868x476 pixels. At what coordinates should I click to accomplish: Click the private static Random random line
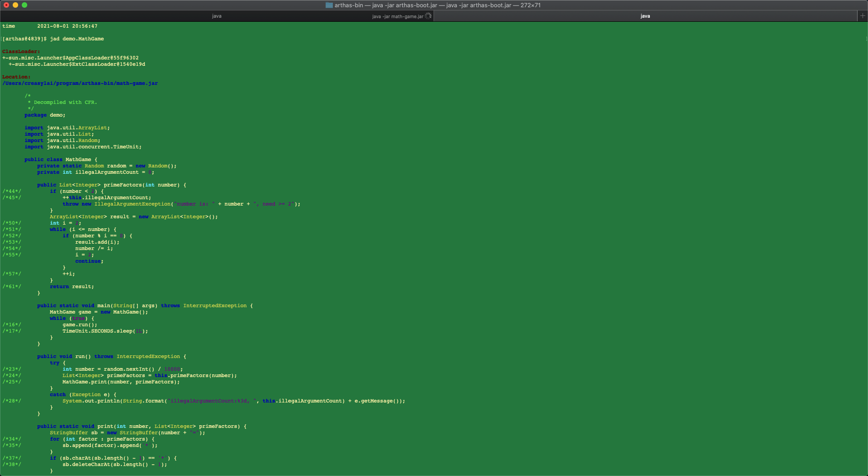[x=107, y=166]
